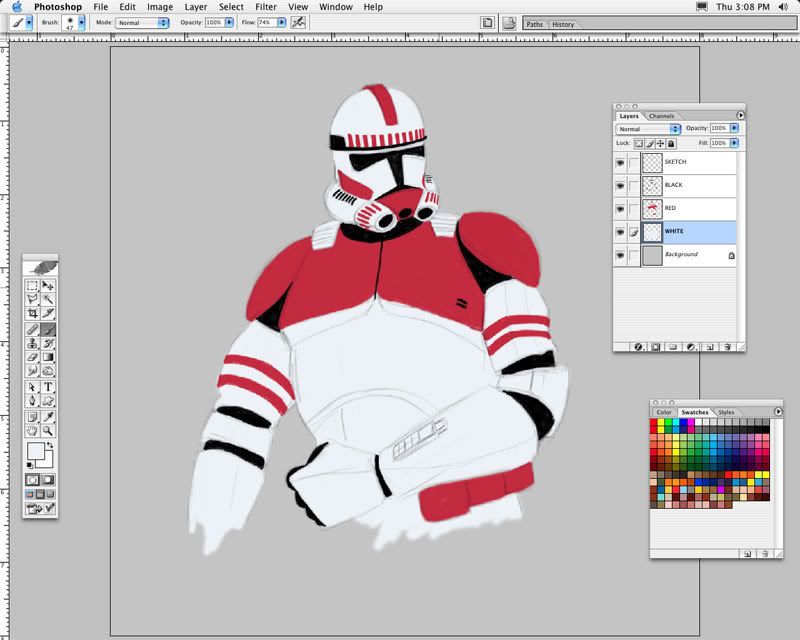Select the History Brush tool
800x640 pixels.
tap(48, 343)
